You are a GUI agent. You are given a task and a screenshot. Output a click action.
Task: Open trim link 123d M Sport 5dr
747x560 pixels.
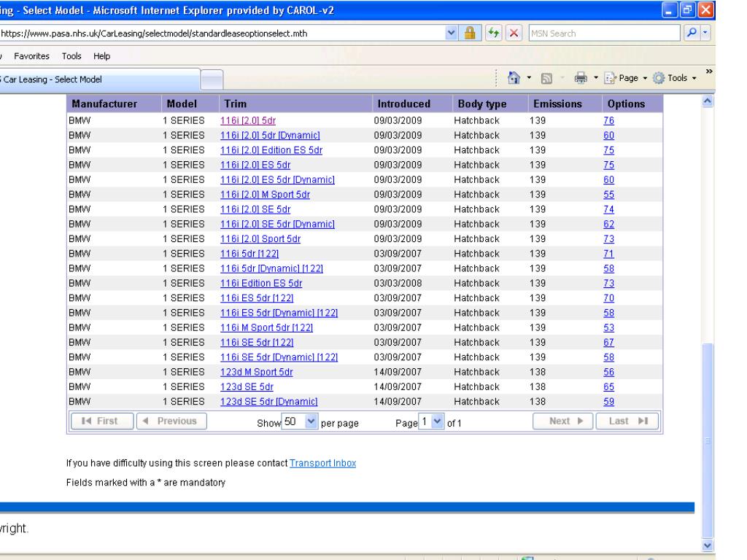[256, 372]
